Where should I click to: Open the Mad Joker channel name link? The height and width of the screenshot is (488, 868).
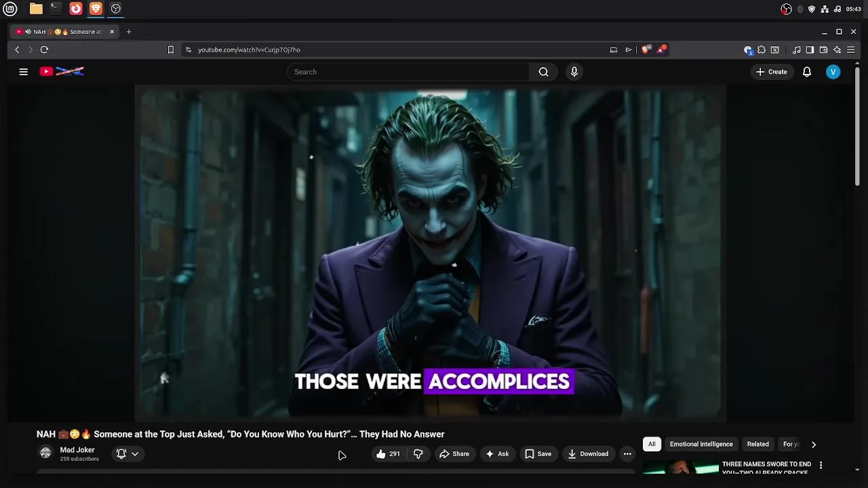click(77, 450)
